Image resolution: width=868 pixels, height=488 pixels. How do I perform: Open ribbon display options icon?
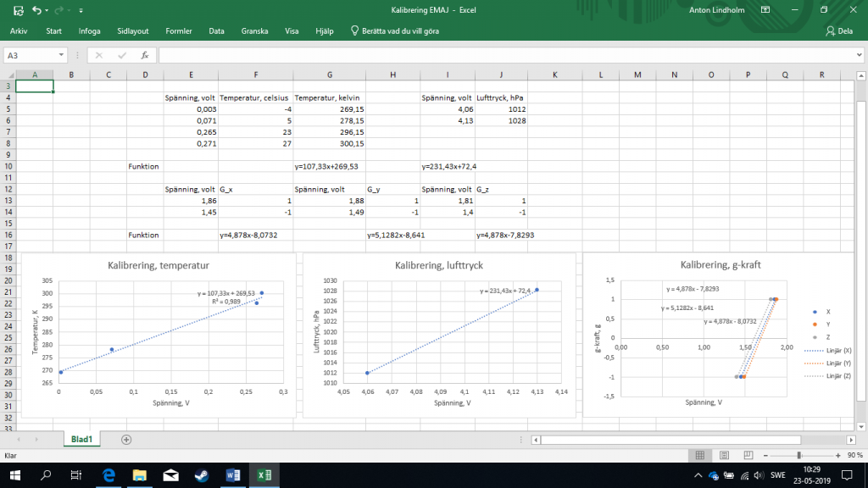pos(765,10)
